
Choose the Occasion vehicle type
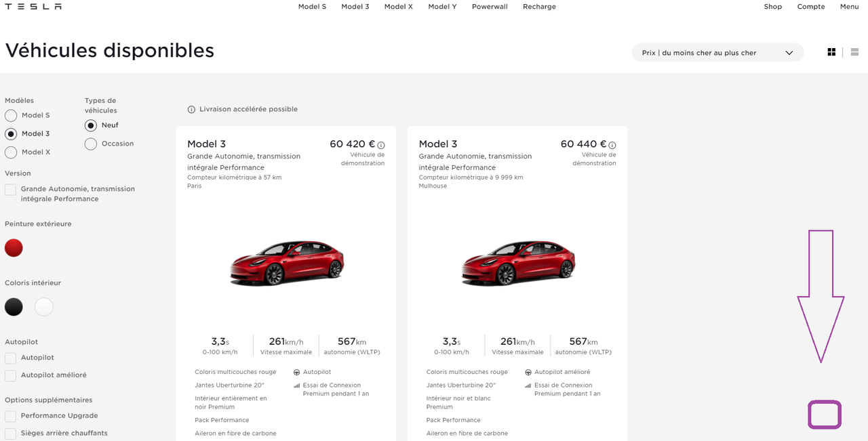tap(91, 144)
